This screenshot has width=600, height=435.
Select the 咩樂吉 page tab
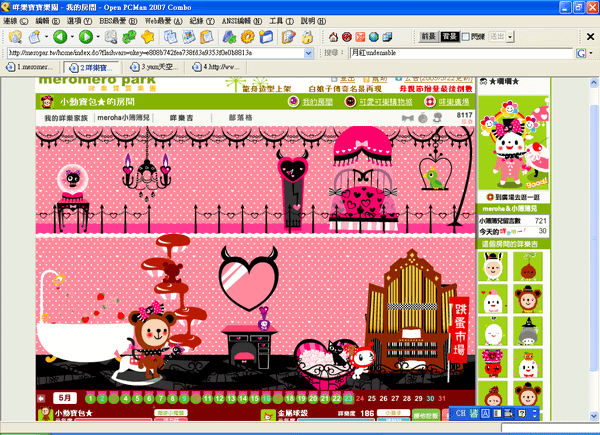coord(181,118)
